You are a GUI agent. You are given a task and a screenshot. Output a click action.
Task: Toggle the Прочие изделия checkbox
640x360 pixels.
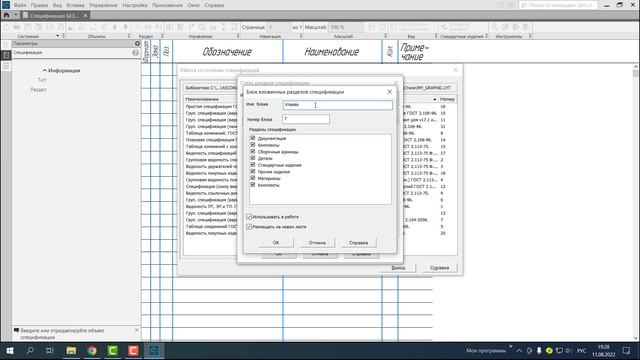[x=253, y=171]
